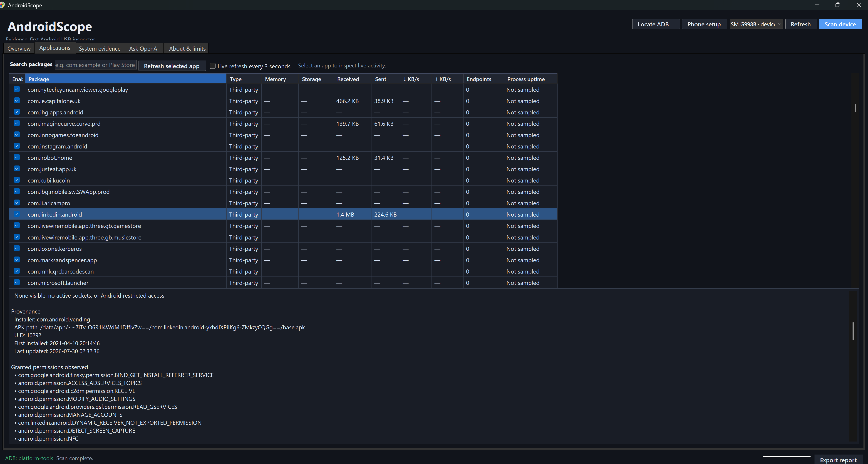The width and height of the screenshot is (868, 464).
Task: Toggle checkbox for com.kubi.kucoin
Action: pyautogui.click(x=17, y=180)
